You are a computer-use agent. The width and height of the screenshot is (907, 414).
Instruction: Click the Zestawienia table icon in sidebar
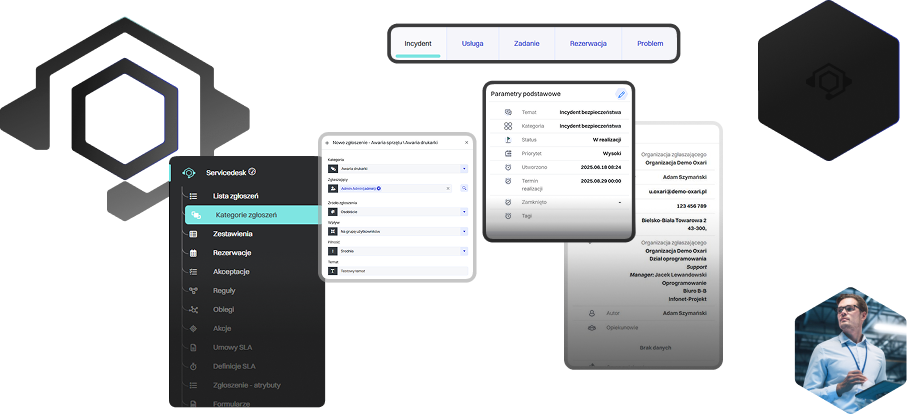click(193, 234)
